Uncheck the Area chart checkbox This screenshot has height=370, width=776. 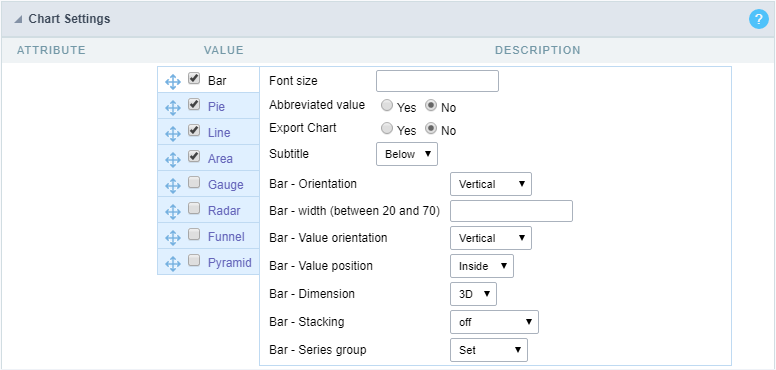click(194, 156)
